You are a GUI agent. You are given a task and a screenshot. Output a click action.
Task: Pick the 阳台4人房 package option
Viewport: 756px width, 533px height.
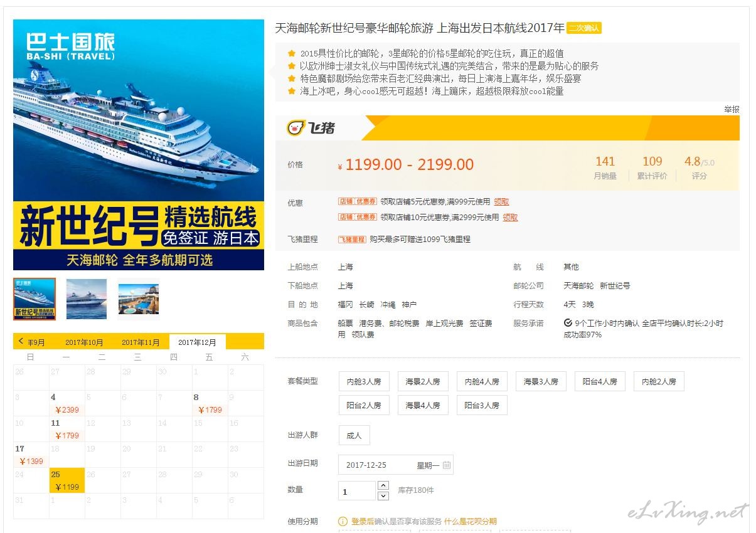point(600,381)
